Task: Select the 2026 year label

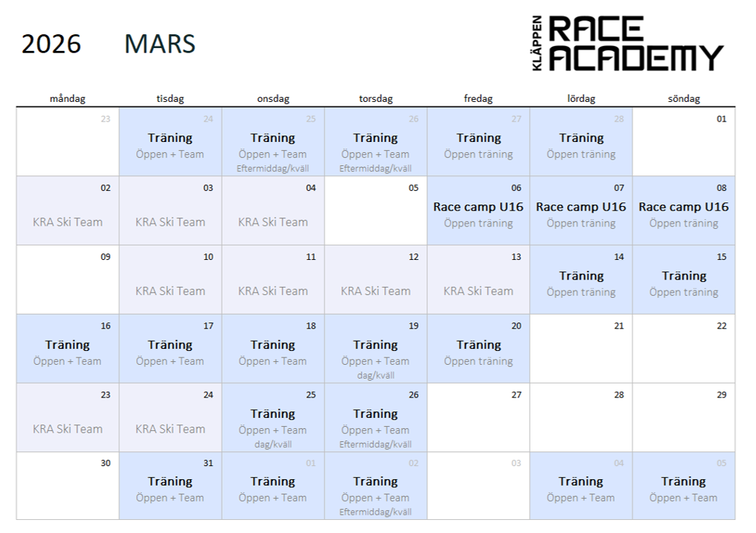Action: (51, 44)
